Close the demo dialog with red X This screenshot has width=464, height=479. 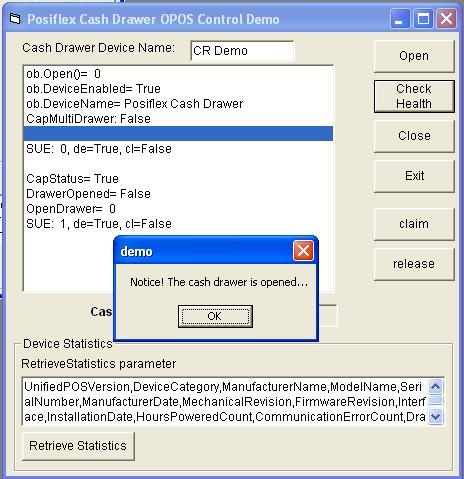(303, 251)
